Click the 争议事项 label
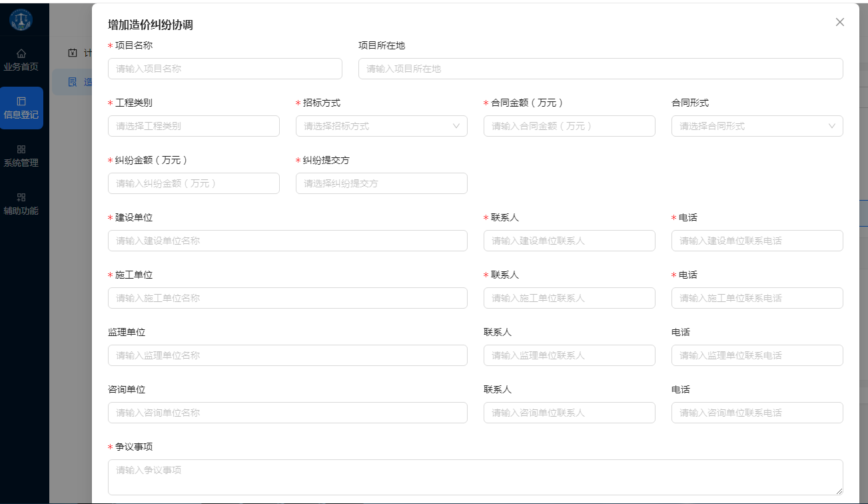Viewport: 868px width, 504px height. (x=134, y=447)
